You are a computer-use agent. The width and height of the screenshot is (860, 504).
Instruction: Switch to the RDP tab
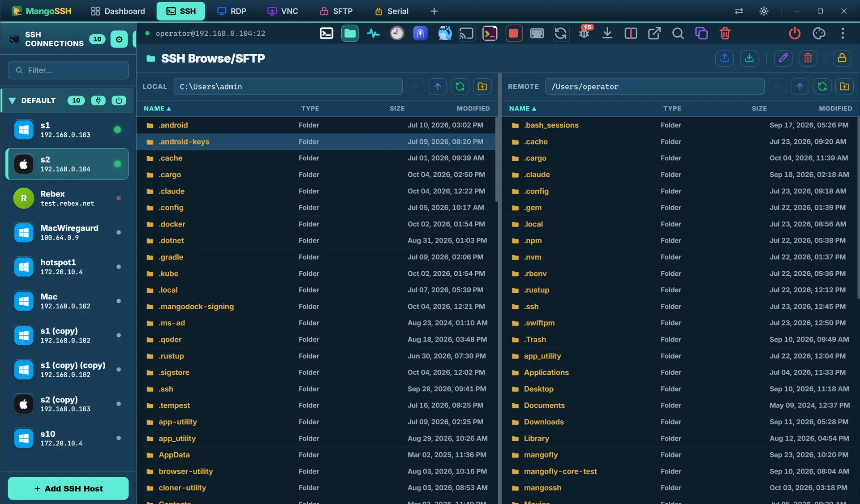point(232,11)
